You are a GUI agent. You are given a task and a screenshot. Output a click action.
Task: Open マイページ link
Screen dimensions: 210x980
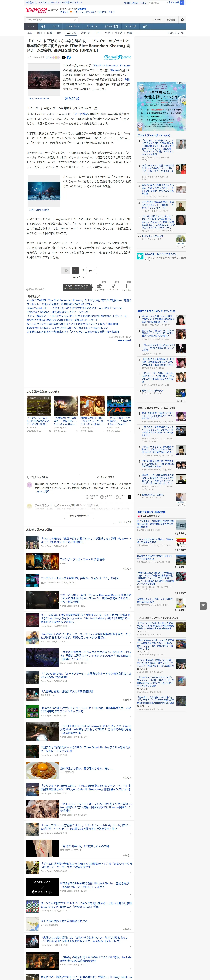tap(157, 19)
